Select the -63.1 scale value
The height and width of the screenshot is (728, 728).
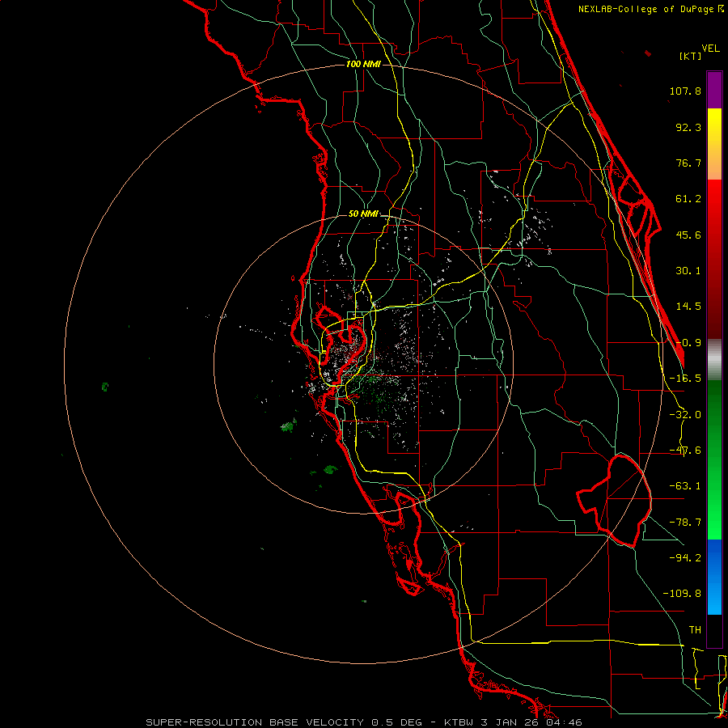click(x=685, y=486)
